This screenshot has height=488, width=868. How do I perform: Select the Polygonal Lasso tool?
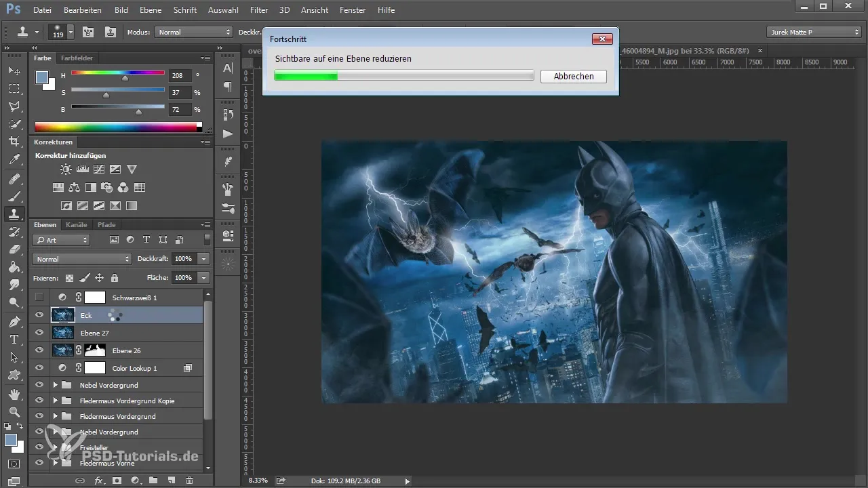(14, 106)
